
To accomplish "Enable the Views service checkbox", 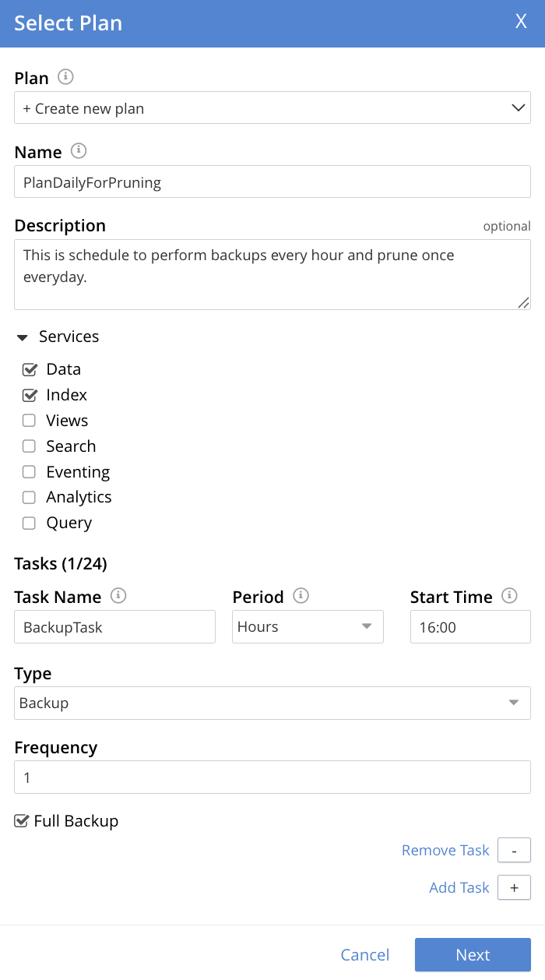I will coord(30,421).
